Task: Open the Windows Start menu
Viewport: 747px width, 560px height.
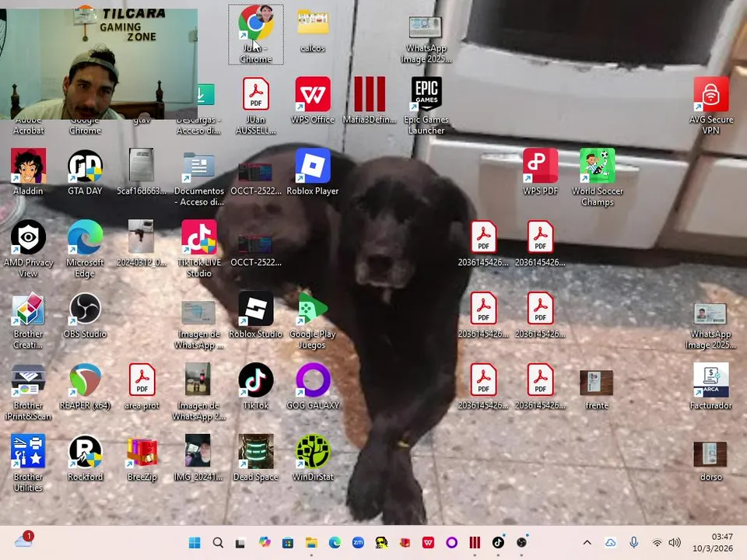Action: 195,542
